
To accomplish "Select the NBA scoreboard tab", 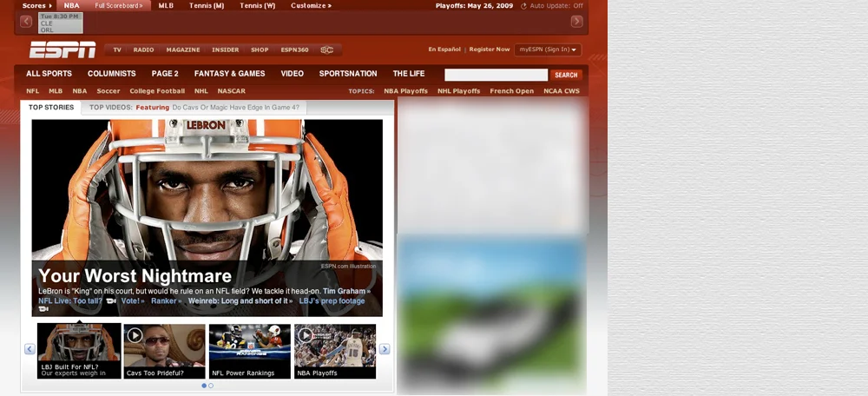I will (x=71, y=6).
